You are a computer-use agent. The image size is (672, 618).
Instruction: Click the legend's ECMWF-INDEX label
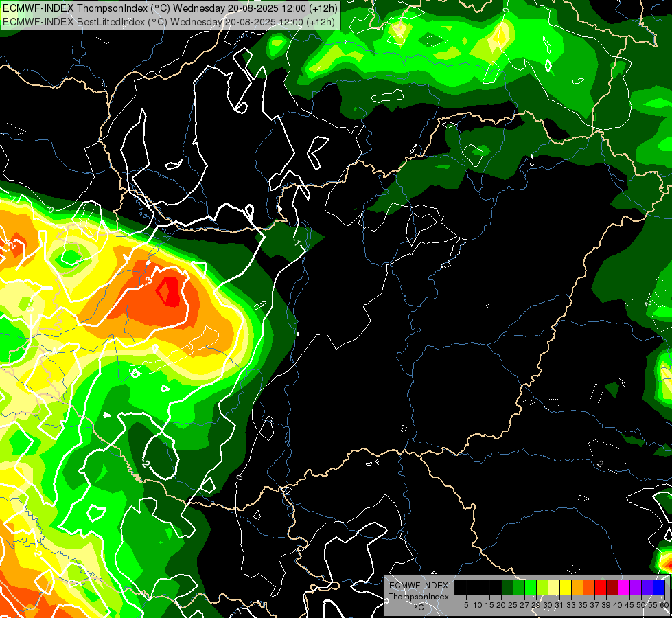(419, 586)
